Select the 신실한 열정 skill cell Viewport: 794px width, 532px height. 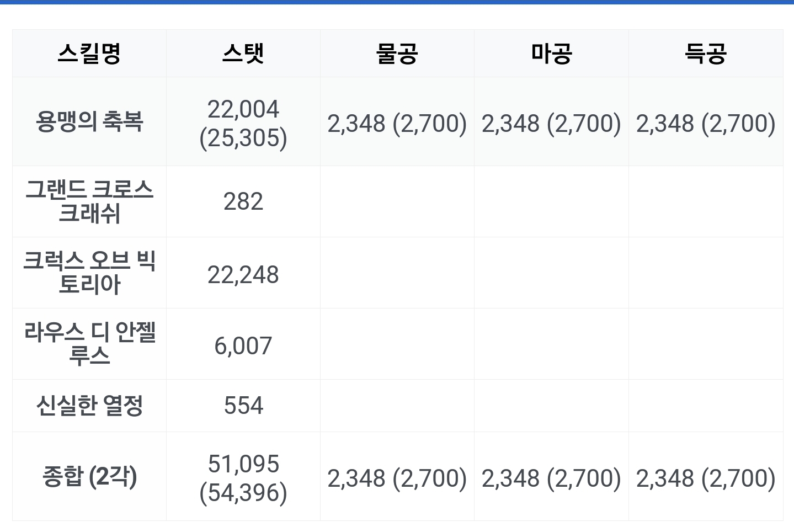click(x=89, y=406)
